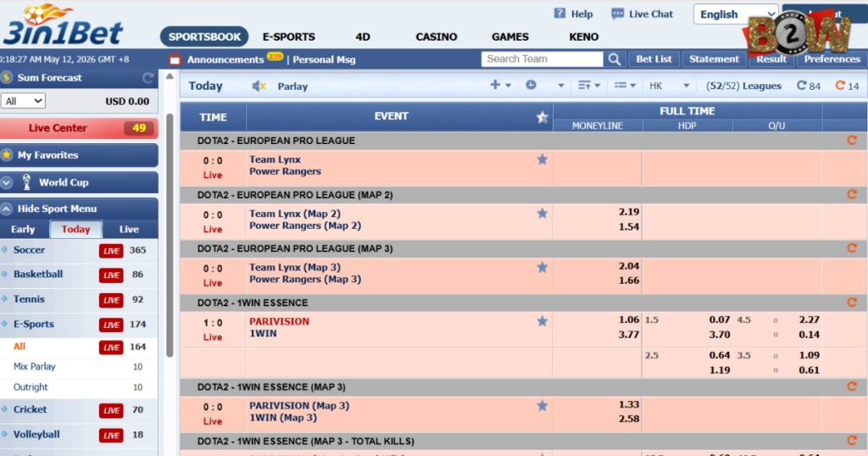Click the Parlay link

[x=292, y=86]
